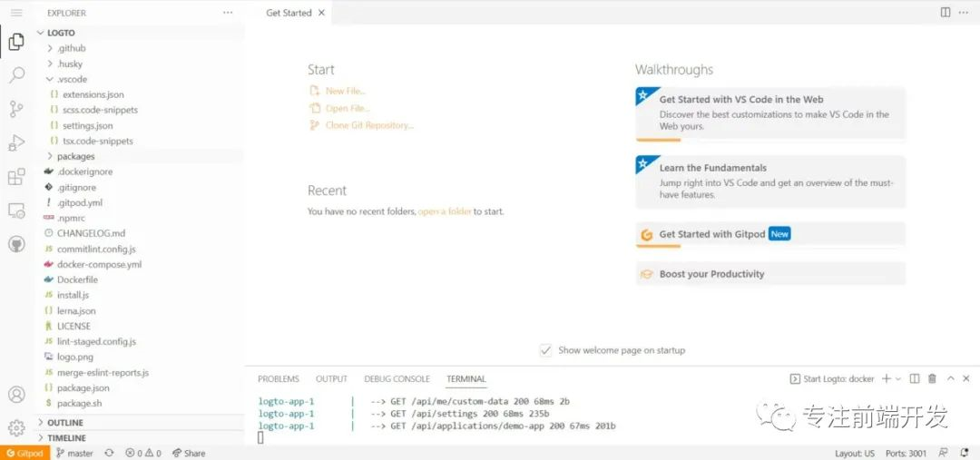Open the new terminal launch profile dropdown
980x460 pixels.
pos(898,378)
